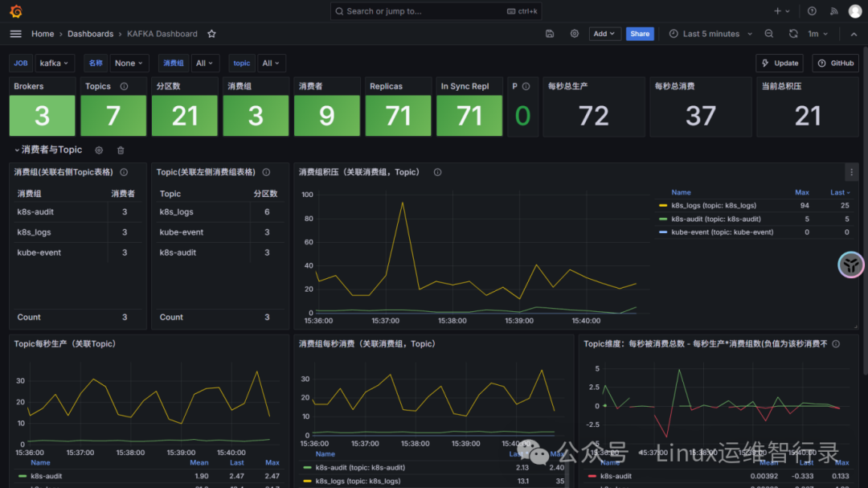868x488 pixels.
Task: Delete the 消费者与Topic row via trash icon
Action: (x=121, y=150)
